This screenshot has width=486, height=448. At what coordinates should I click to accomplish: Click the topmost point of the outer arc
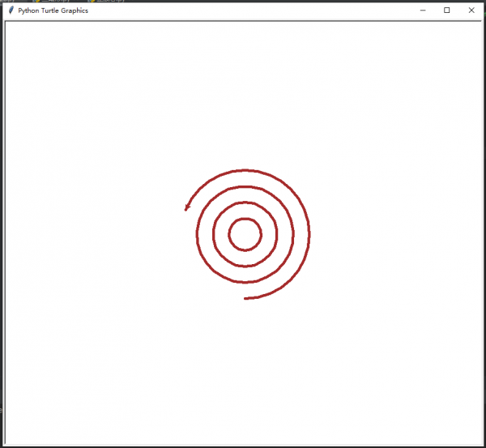tap(245, 170)
